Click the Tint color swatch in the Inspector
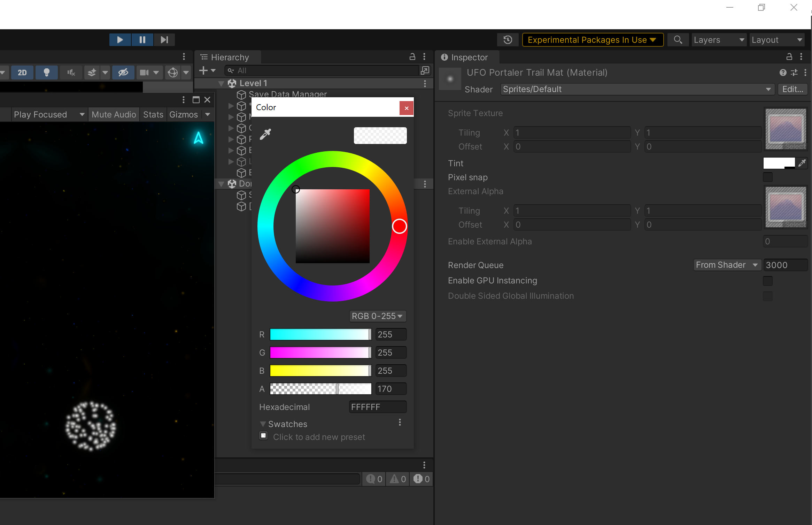 point(779,163)
